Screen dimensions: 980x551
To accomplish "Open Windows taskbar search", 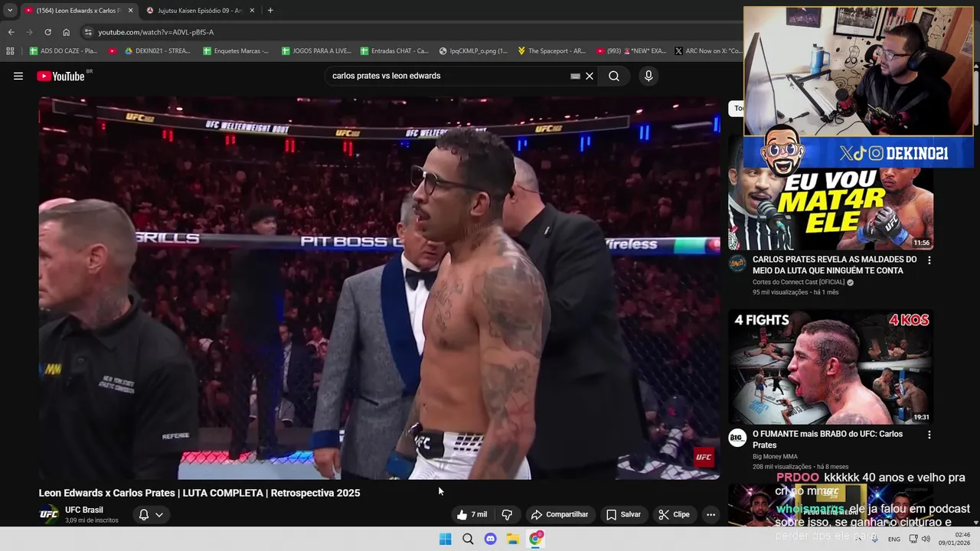I will [x=468, y=539].
